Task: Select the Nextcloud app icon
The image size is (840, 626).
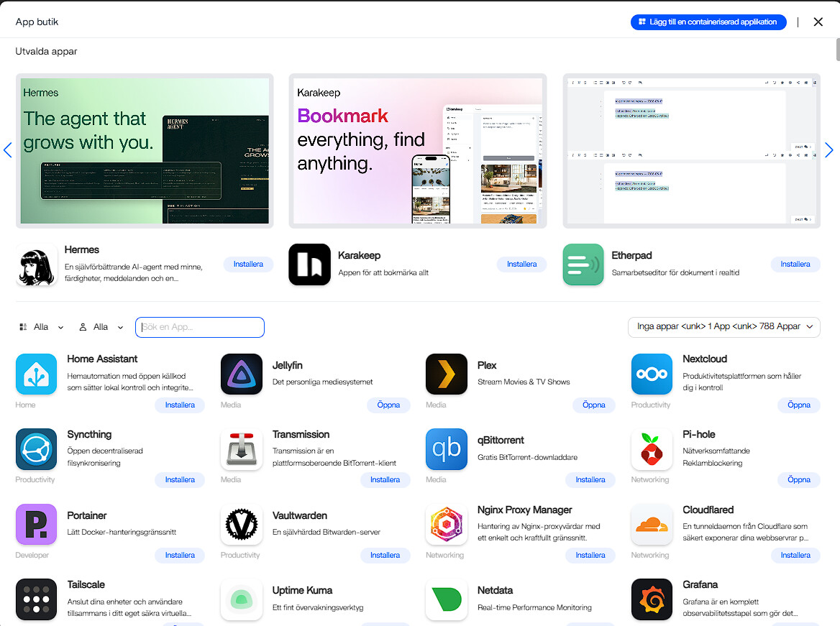Action: pos(652,374)
